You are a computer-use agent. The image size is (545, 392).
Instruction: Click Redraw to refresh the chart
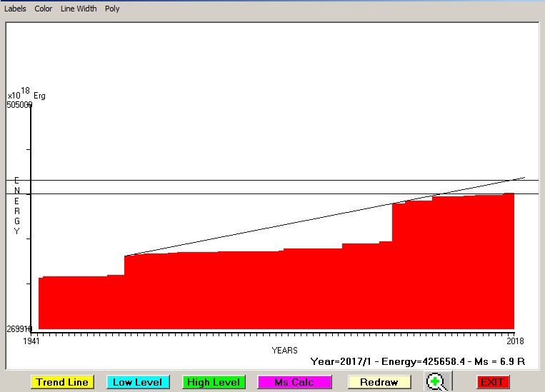coord(379,382)
